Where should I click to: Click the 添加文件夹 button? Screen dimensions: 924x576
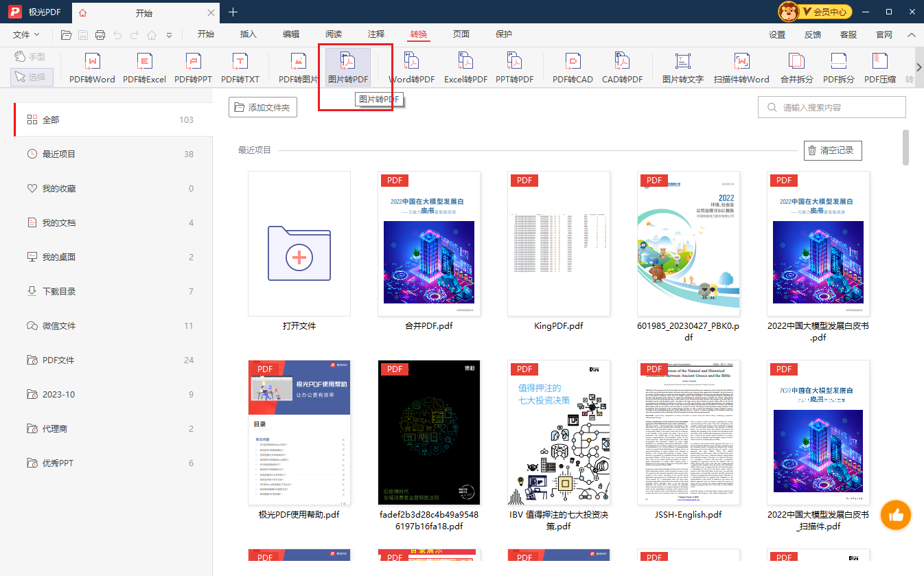click(263, 107)
